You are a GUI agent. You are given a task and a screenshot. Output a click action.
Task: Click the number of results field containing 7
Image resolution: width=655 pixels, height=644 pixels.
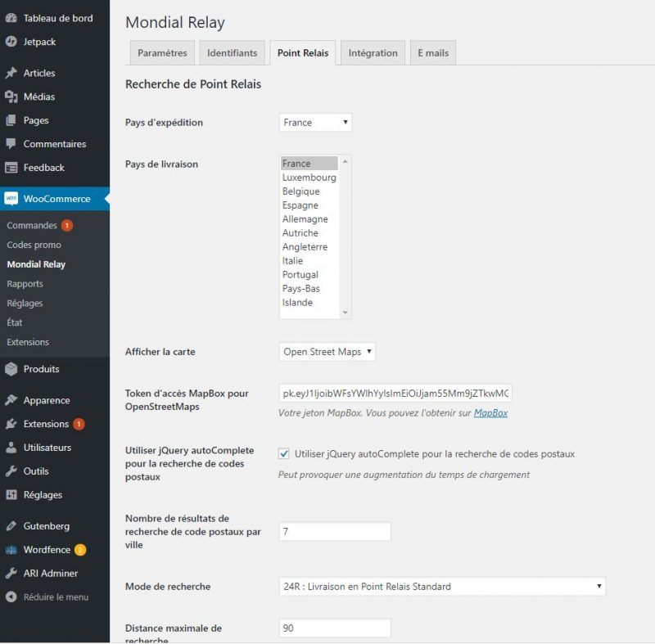coord(335,531)
